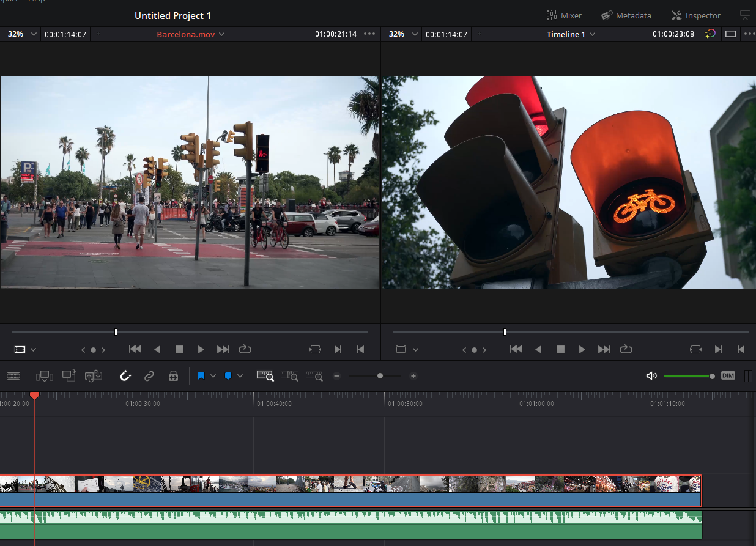This screenshot has height=546, width=756.
Task: Expand the marker color dropdown arrow
Action: coord(240,376)
